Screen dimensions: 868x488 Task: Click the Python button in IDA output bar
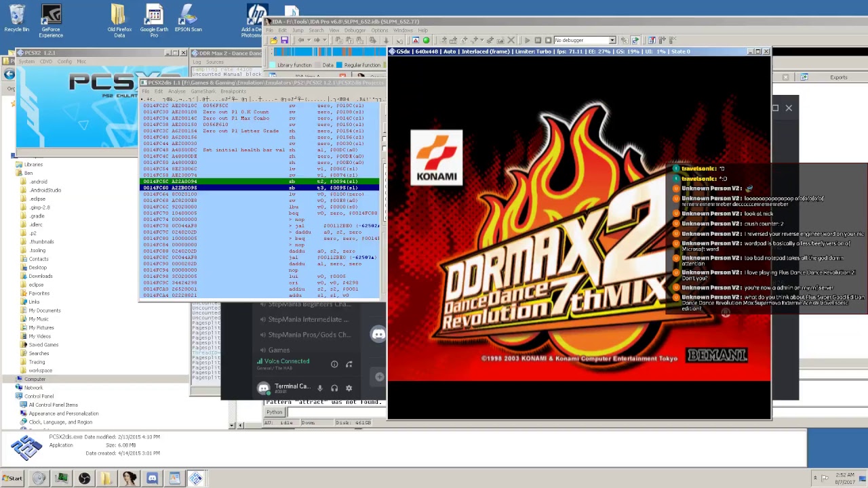pos(275,413)
